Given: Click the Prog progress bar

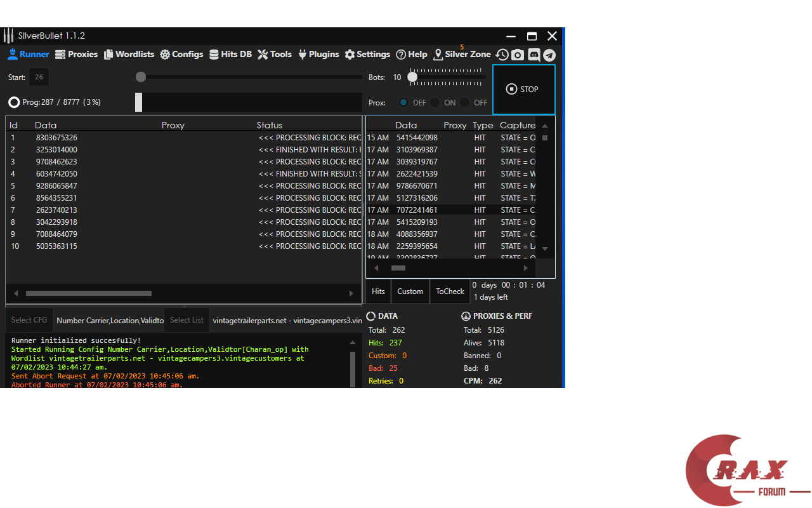Looking at the screenshot, I should click(x=249, y=102).
